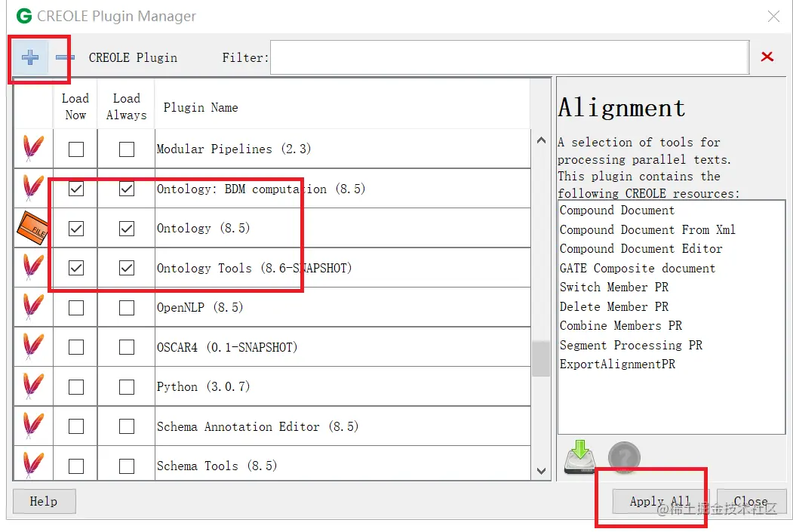Screen dimensions: 793x532
Task: Select the Schema Annotation Editor (8.5) name
Action: (x=257, y=426)
